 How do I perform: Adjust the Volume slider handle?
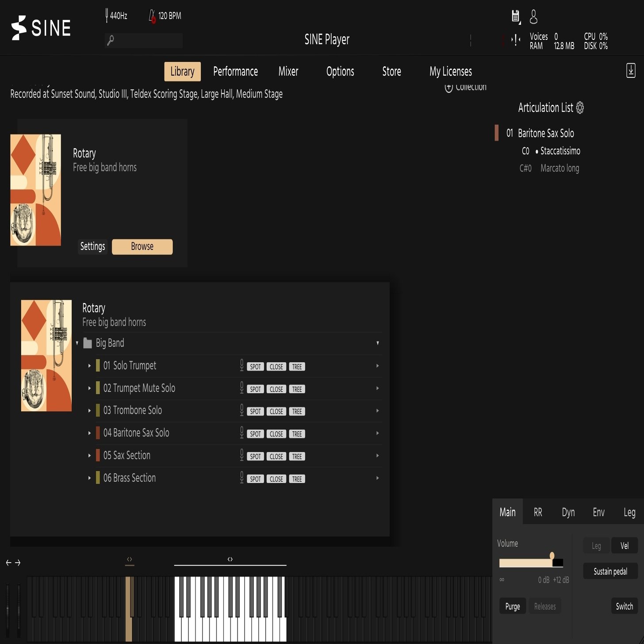click(552, 556)
